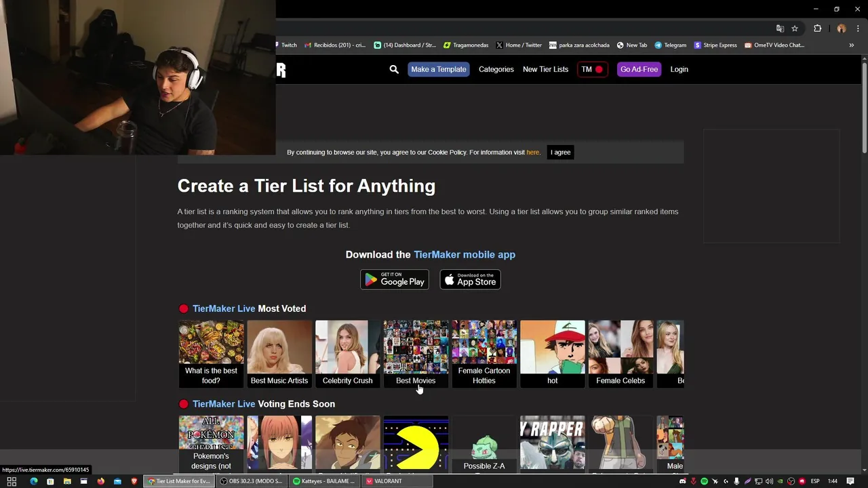This screenshot has height=488, width=868.
Task: Open the TierMaker site search icon
Action: (x=394, y=69)
